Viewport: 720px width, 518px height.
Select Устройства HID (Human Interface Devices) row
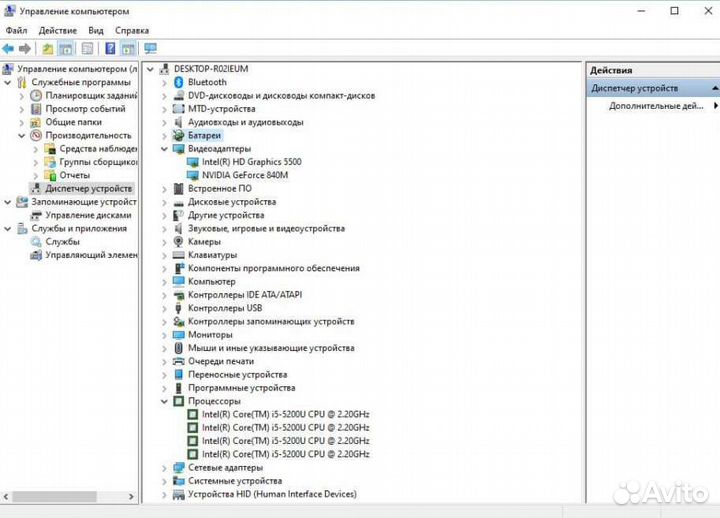(x=272, y=494)
